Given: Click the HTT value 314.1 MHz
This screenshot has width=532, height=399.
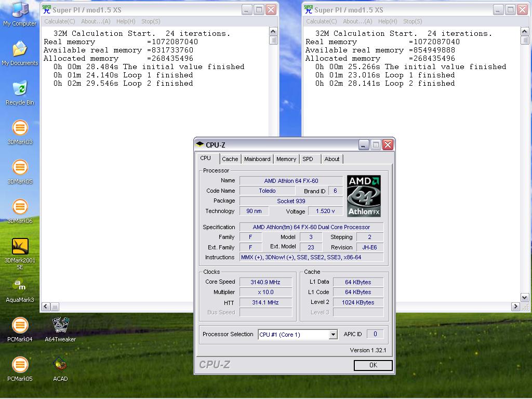Looking at the screenshot, I should tap(265, 302).
